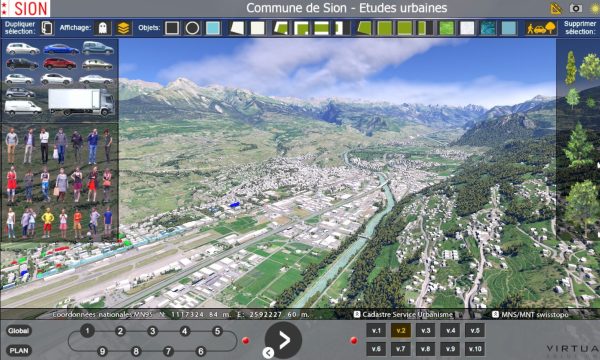Screen dimensions: 600x360
Task: Go to waypoint 3
Action: click(x=152, y=331)
